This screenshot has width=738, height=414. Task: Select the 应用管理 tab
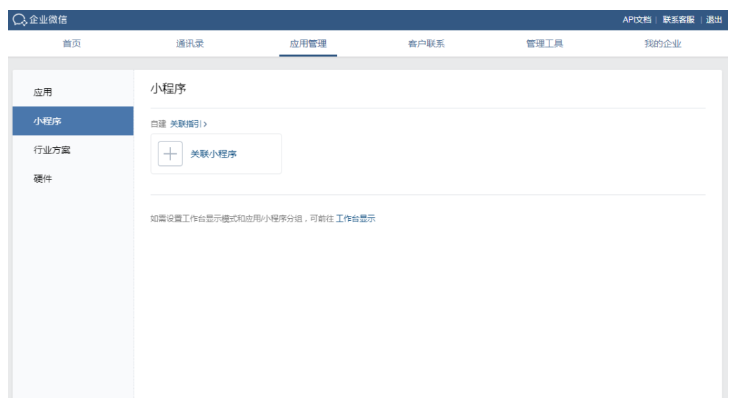[308, 44]
